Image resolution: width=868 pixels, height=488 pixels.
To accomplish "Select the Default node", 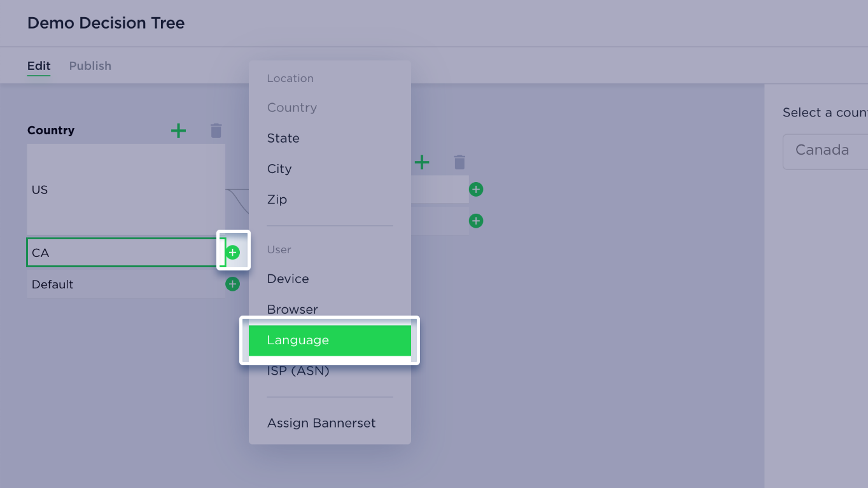I will [x=126, y=284].
